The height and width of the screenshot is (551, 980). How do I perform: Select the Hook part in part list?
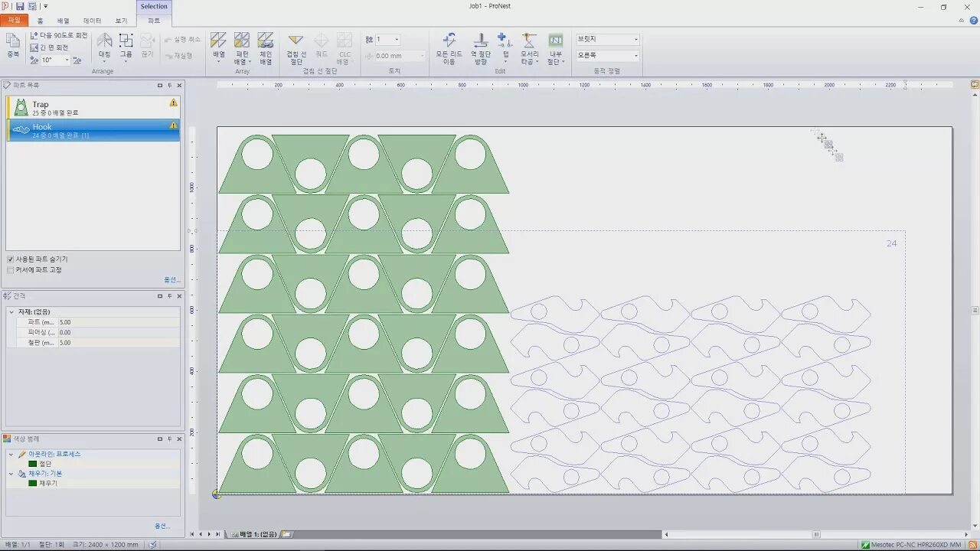click(93, 130)
